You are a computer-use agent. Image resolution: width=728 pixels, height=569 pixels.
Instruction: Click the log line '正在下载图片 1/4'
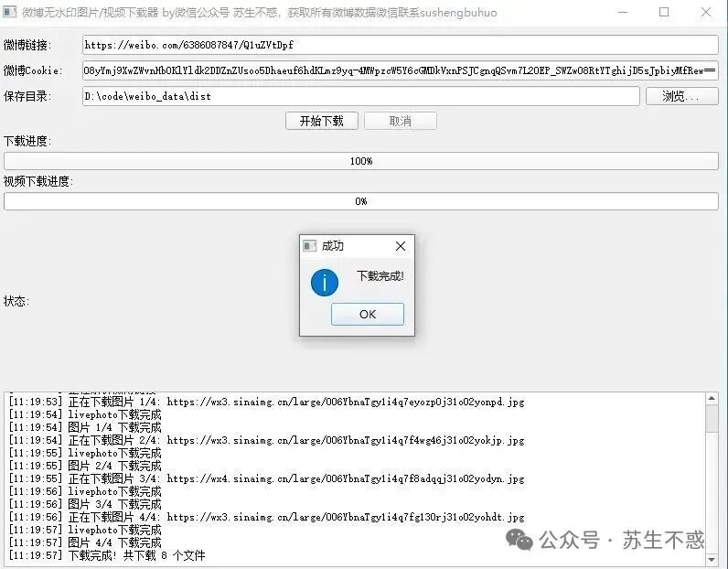point(266,402)
